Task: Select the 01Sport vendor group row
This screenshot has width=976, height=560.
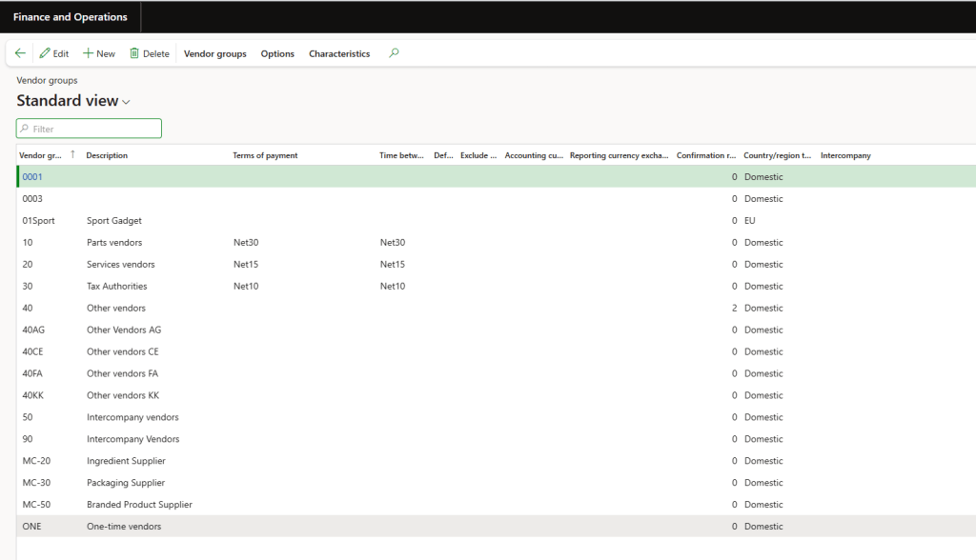Action: (38, 221)
